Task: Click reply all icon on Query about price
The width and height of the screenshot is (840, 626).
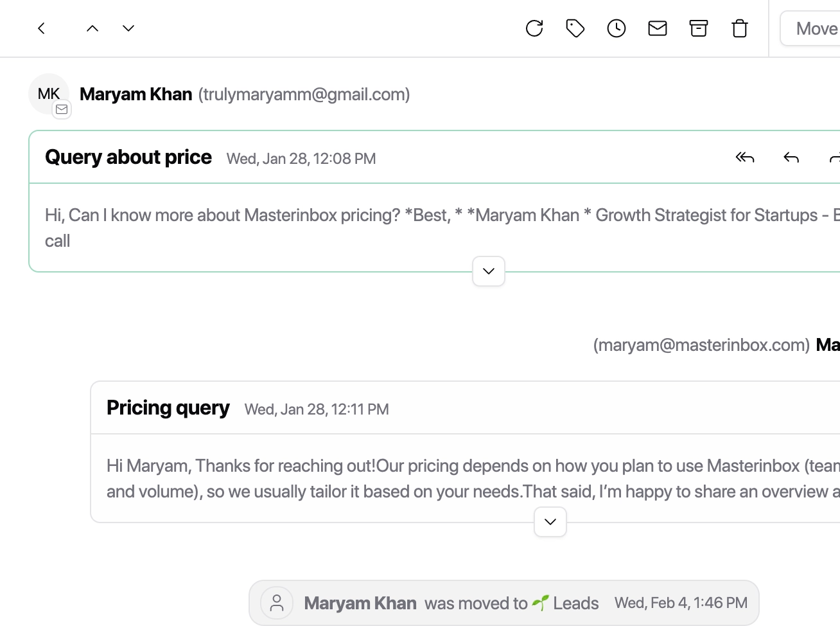Action: (745, 157)
